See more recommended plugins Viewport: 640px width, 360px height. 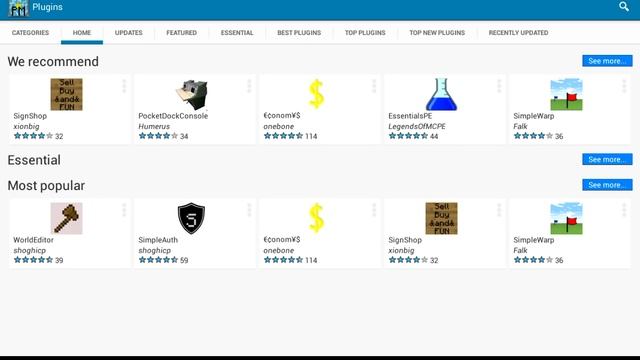click(x=607, y=61)
